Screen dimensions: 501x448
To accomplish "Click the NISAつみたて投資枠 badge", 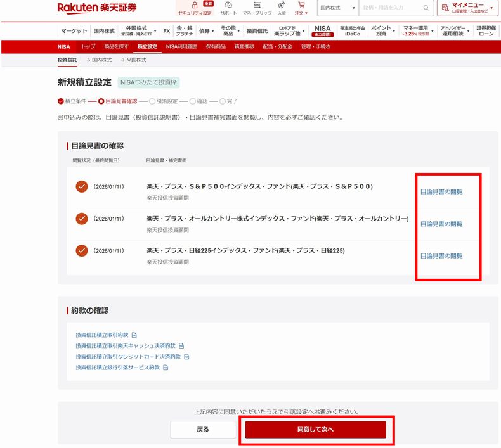I will tap(148, 82).
